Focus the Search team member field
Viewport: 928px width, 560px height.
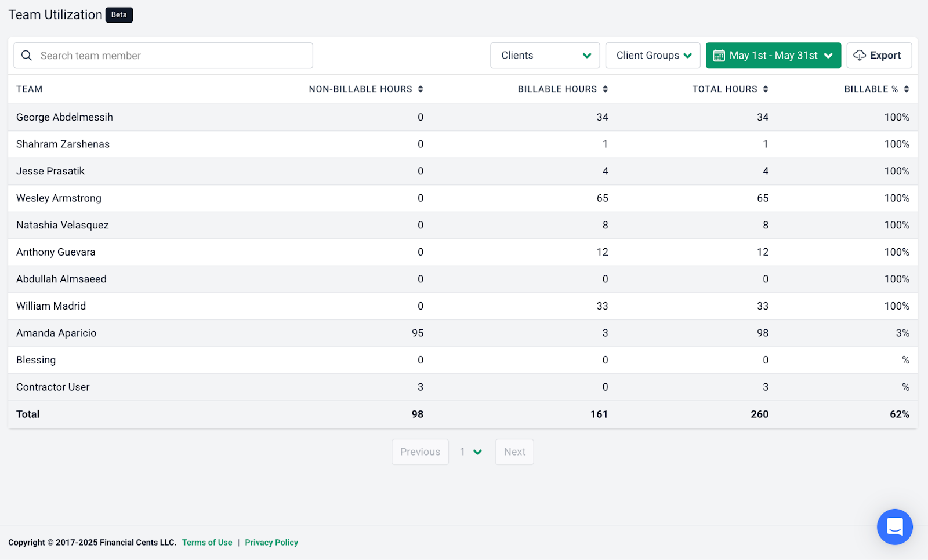click(x=164, y=56)
